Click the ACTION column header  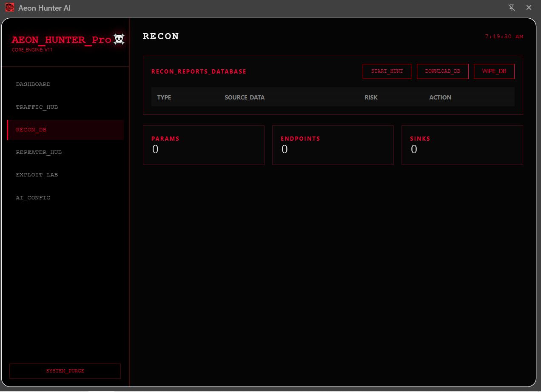click(440, 97)
